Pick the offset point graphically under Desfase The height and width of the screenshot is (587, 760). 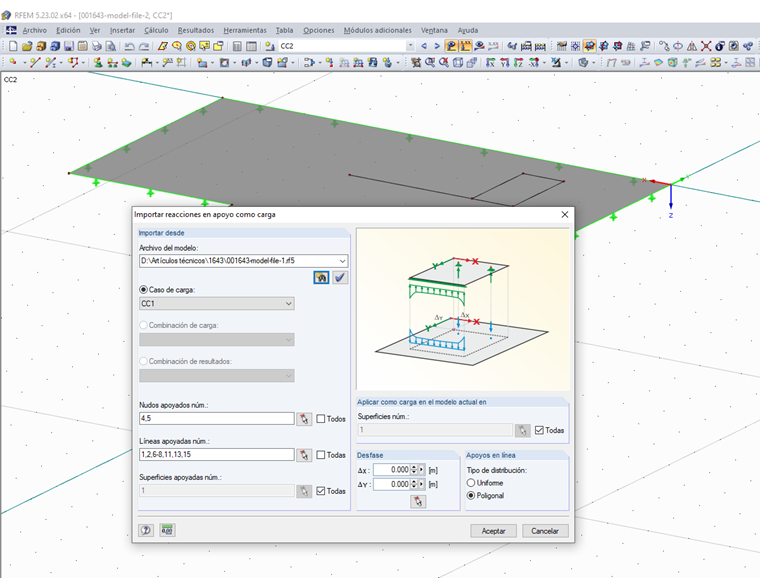(418, 501)
